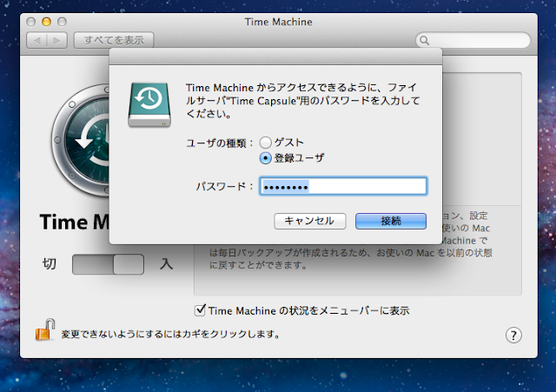Click the text 変更できないようにするにはカギをクリックします。
This screenshot has height=392, width=556.
[171, 334]
